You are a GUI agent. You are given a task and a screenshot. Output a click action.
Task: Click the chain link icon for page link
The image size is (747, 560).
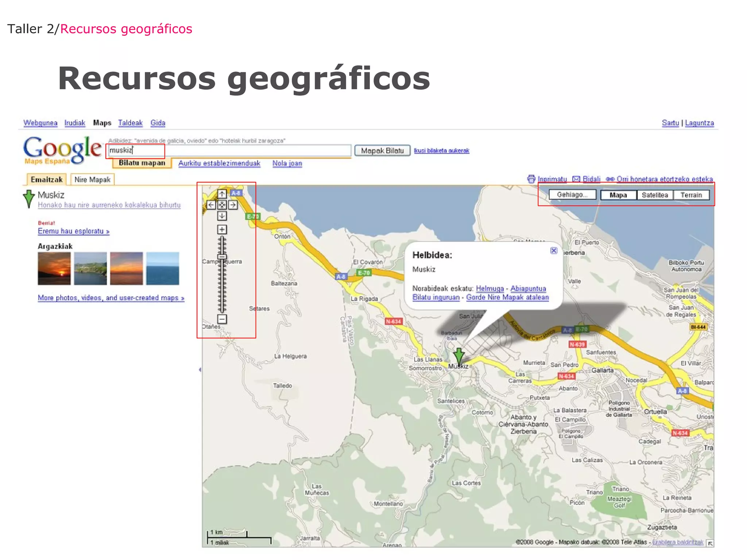(x=610, y=179)
